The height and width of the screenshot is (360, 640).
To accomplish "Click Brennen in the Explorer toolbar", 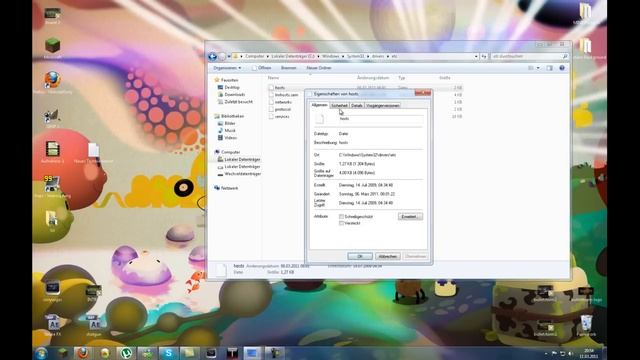I will (x=288, y=68).
